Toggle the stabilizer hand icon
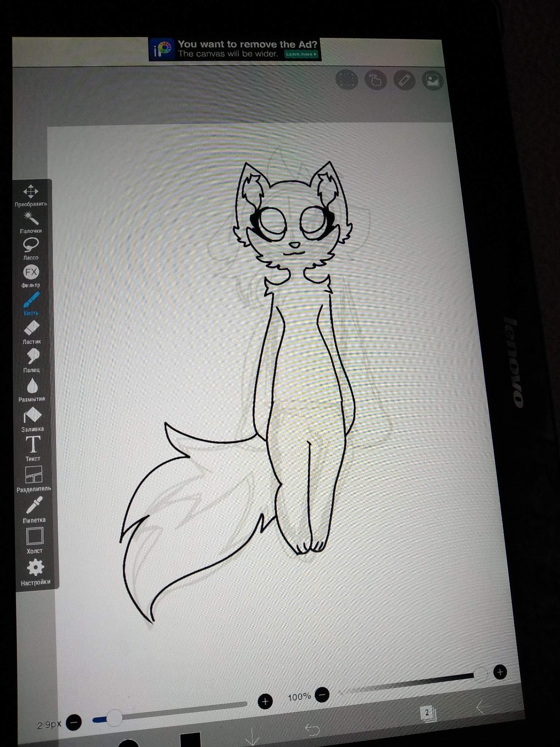 [375, 80]
